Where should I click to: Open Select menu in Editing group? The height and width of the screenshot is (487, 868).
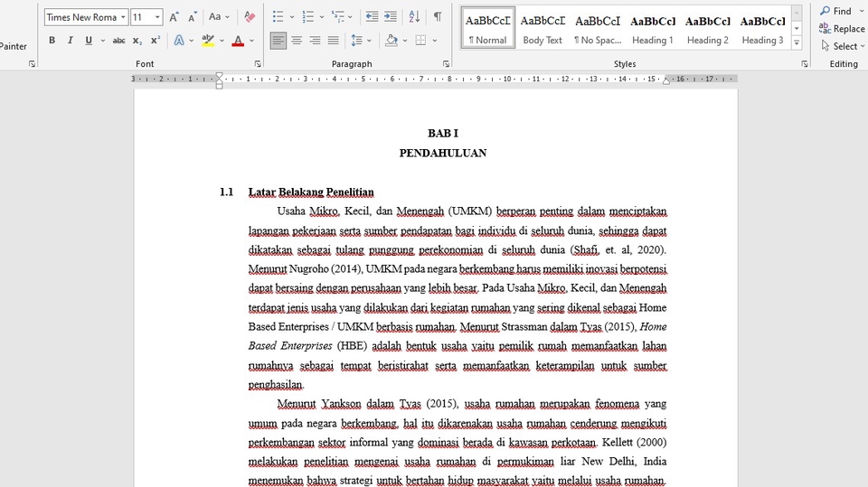pyautogui.click(x=842, y=46)
